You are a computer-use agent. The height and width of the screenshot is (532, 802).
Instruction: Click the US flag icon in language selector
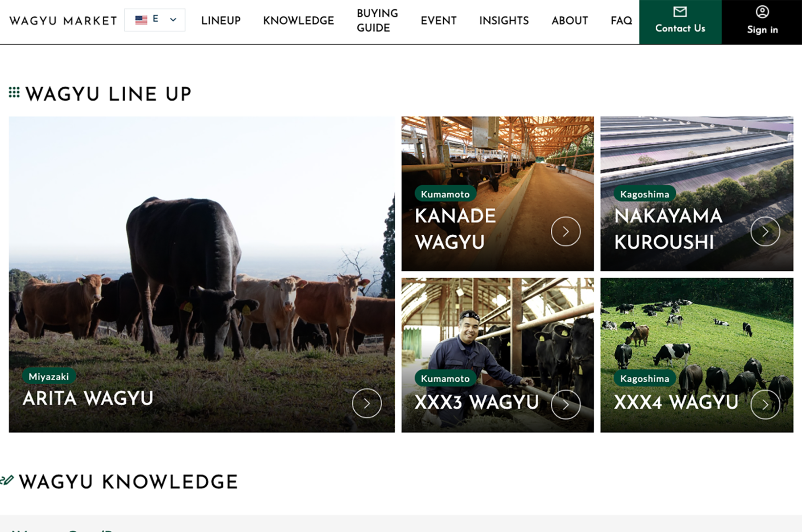pos(141,20)
